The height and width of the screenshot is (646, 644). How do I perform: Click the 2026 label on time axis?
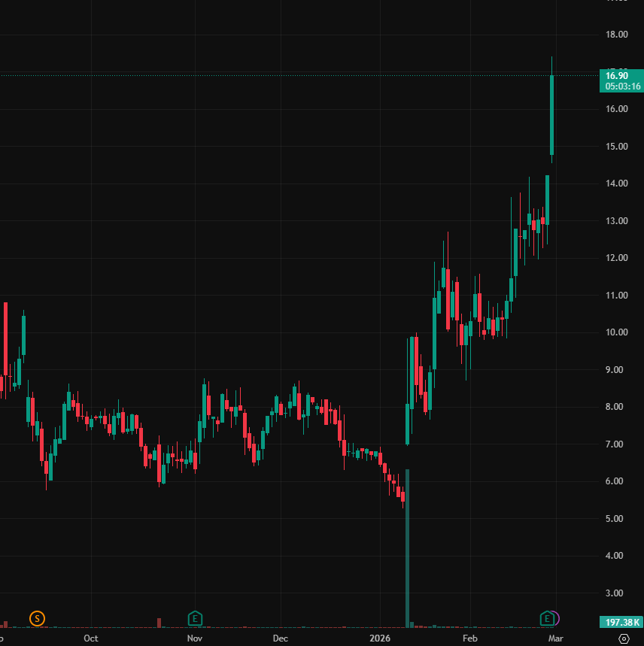[x=379, y=638]
